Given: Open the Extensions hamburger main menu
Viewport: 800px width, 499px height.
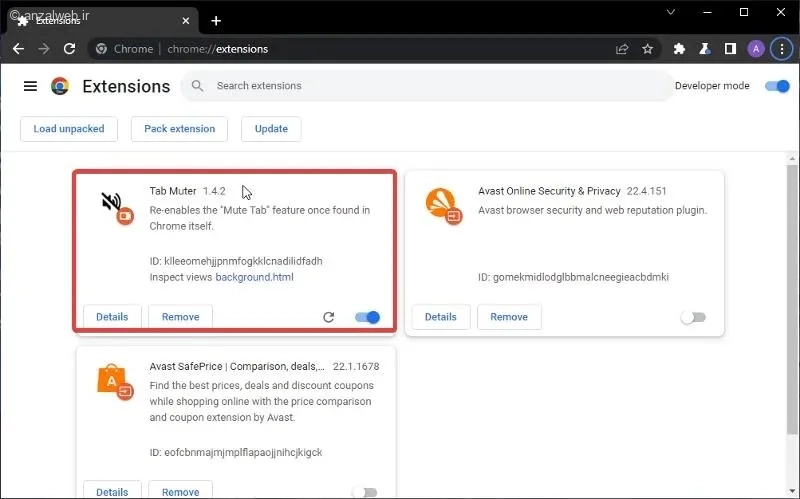Looking at the screenshot, I should pyautogui.click(x=30, y=86).
